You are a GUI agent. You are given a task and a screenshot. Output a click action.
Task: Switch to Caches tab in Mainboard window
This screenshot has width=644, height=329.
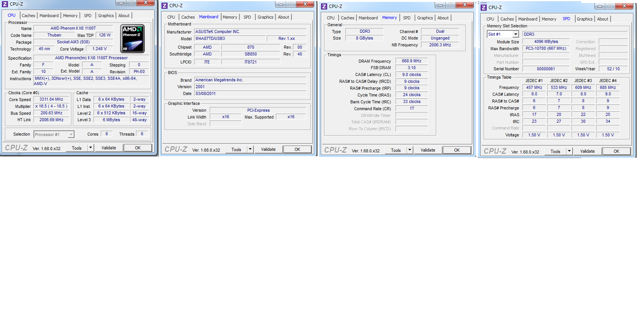click(188, 17)
